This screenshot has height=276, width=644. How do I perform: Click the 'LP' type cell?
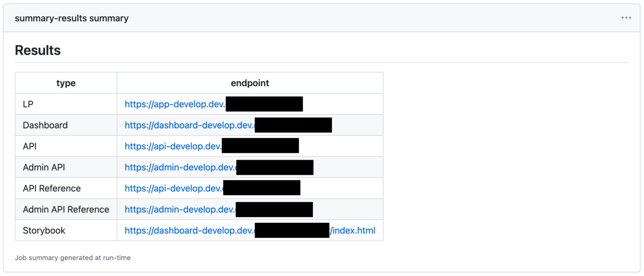click(x=66, y=104)
